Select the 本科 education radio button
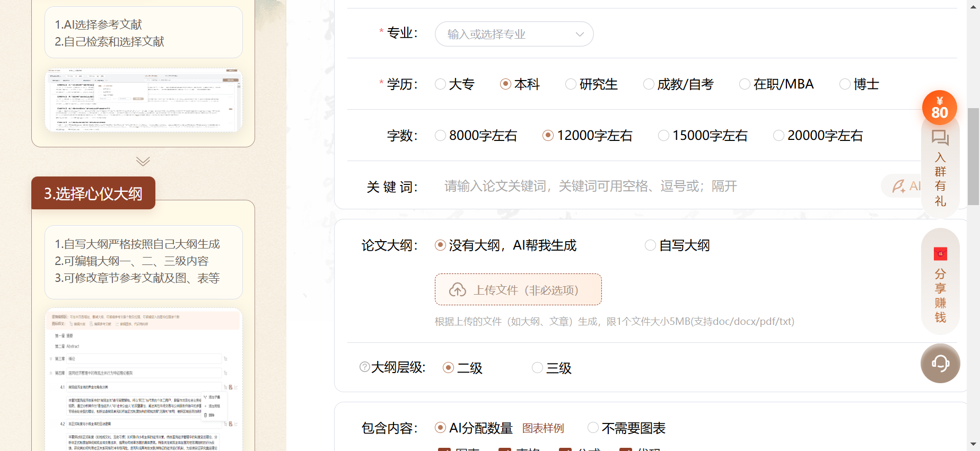The image size is (980, 451). tap(505, 84)
